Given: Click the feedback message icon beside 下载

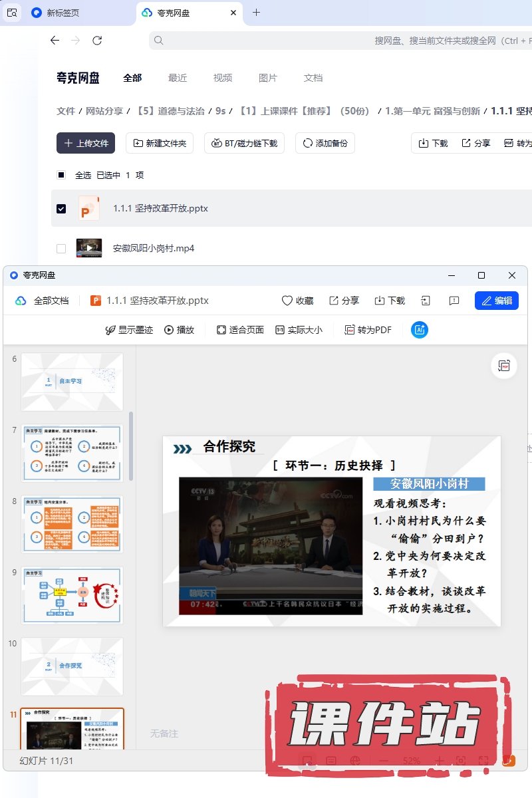Looking at the screenshot, I should 454,301.
